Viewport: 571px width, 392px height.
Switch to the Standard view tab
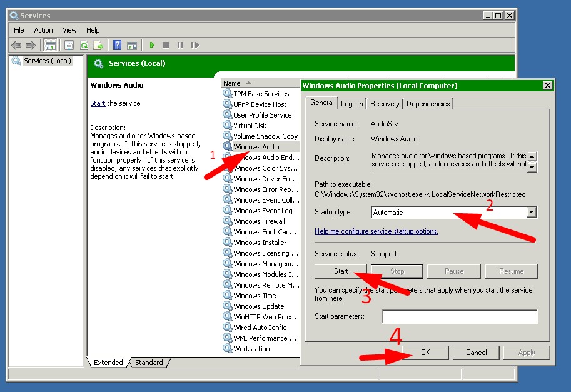149,363
